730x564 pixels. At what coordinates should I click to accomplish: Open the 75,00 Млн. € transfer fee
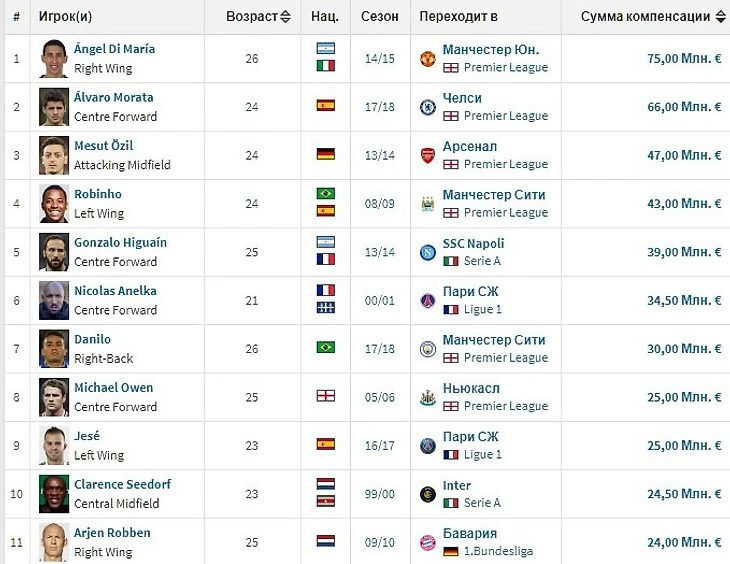click(684, 59)
